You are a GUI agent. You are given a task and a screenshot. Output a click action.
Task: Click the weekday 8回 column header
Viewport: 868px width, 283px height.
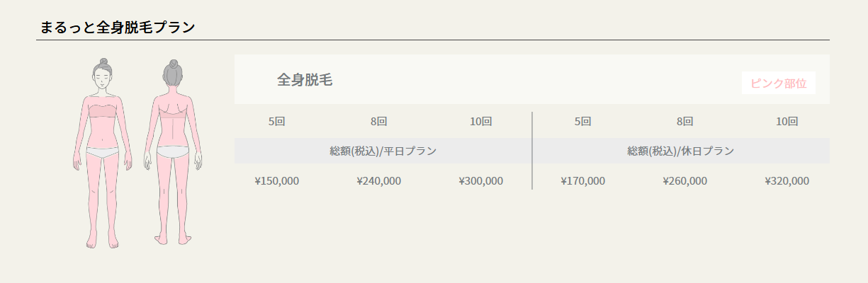(378, 121)
